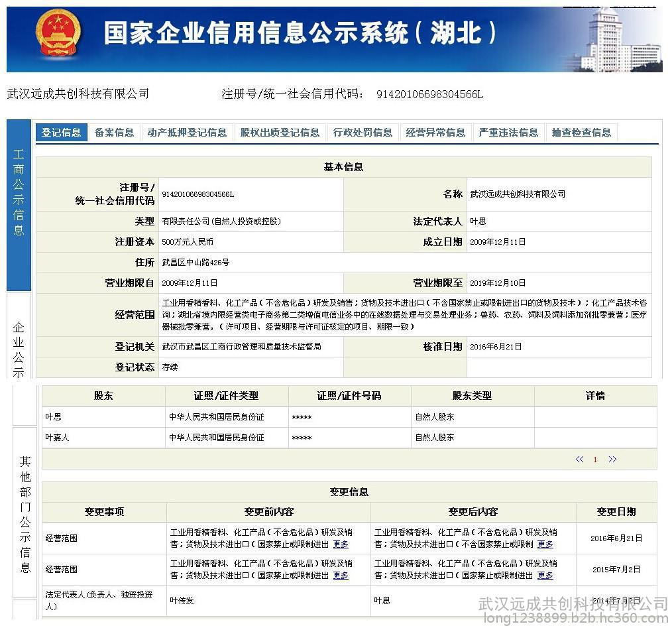Expand 更多 in 2015 row's 变更前内容
672x626 pixels.
(341, 576)
